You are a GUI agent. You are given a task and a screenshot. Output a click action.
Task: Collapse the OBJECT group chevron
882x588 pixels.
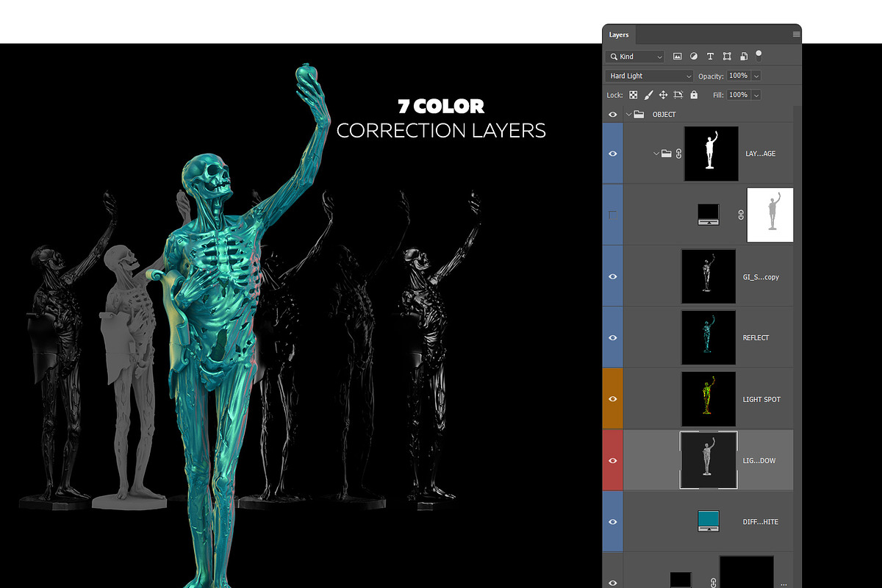[x=628, y=115]
